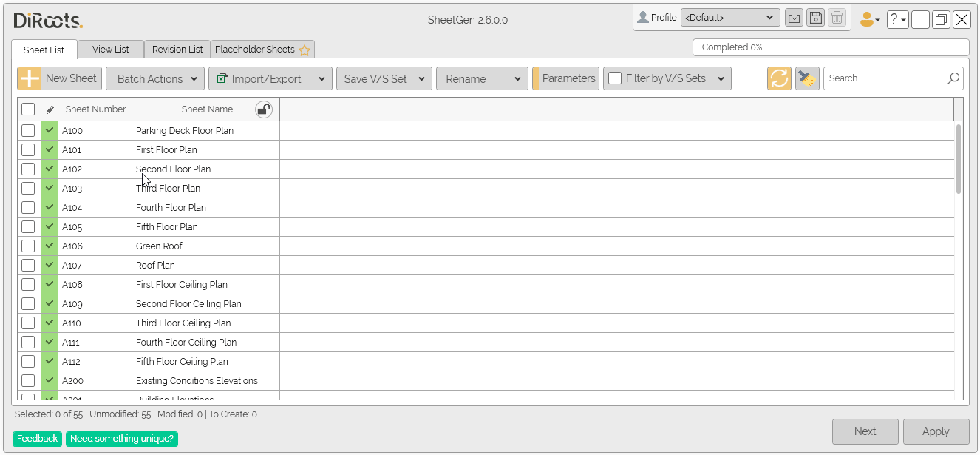Image resolution: width=980 pixels, height=455 pixels.
Task: Click the refresh/sync icon
Action: click(779, 78)
